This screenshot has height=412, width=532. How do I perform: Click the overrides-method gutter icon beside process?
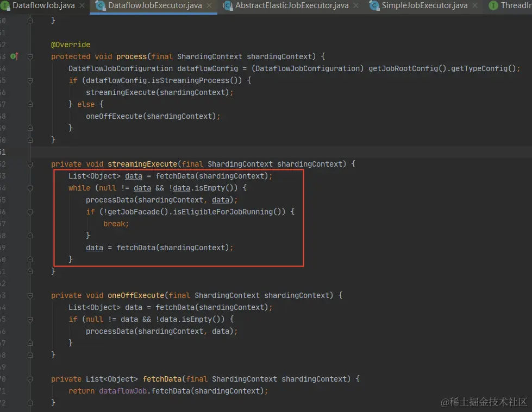[x=14, y=56]
